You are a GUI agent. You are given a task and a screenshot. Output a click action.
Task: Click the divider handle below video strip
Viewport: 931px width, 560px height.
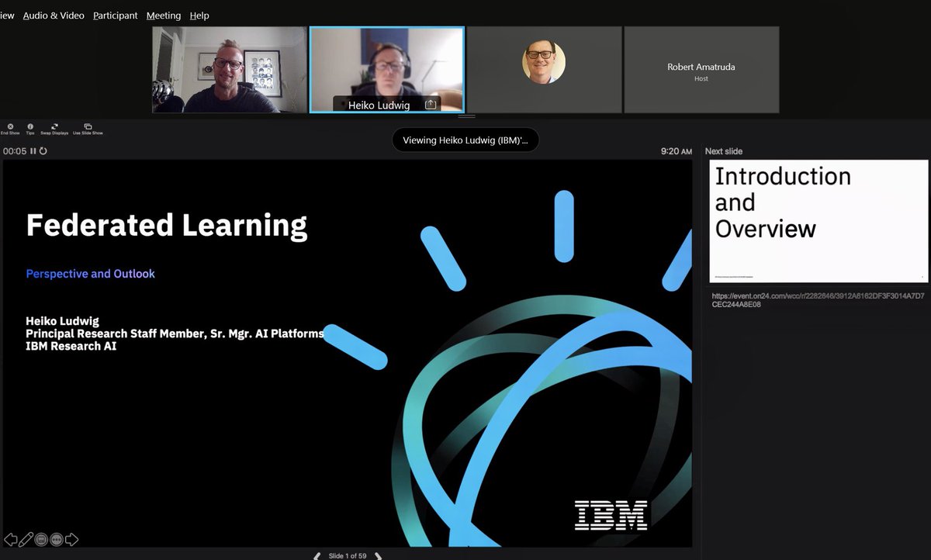pyautogui.click(x=465, y=116)
